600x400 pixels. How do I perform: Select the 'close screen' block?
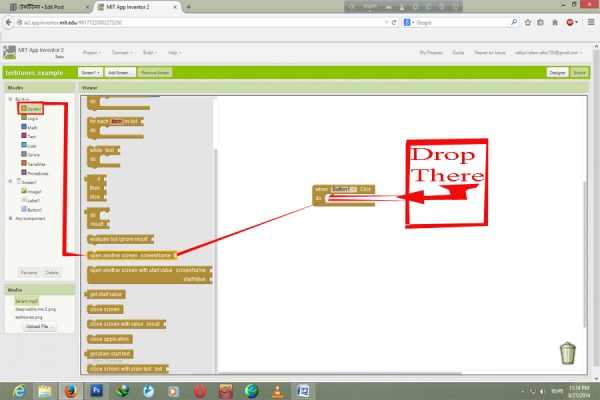(105, 309)
